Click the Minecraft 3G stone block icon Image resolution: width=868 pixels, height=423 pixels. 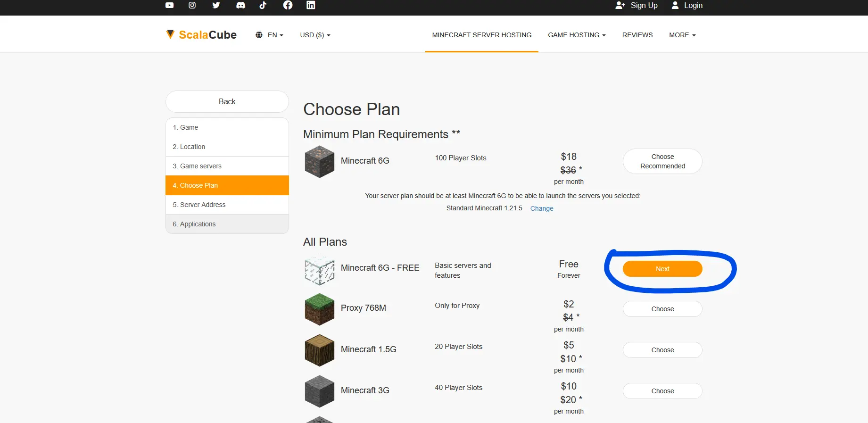pos(320,391)
